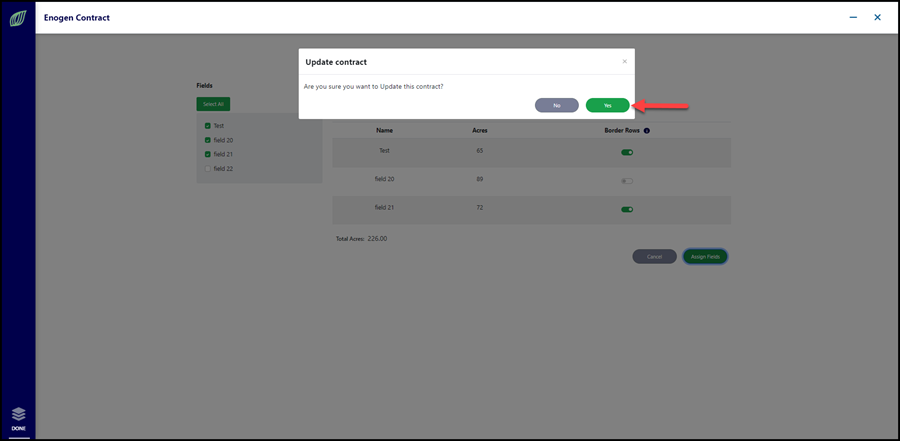
Task: Click the Assign Fields button
Action: pyautogui.click(x=705, y=257)
